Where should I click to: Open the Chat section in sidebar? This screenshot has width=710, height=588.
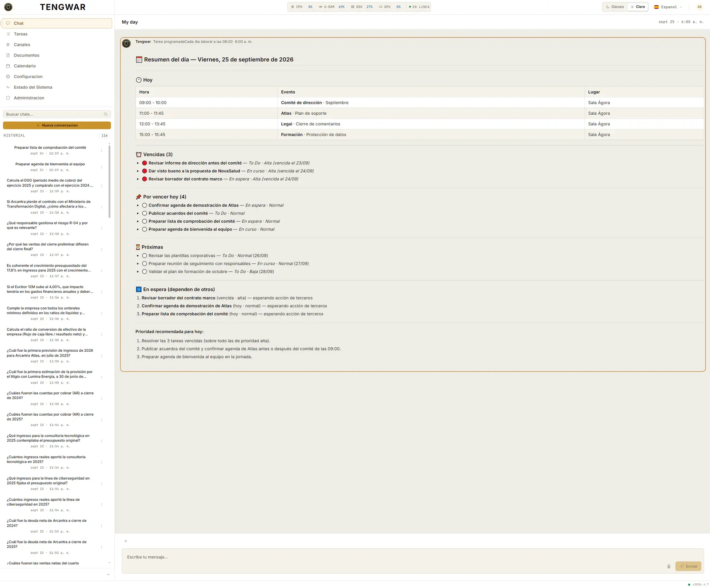57,23
